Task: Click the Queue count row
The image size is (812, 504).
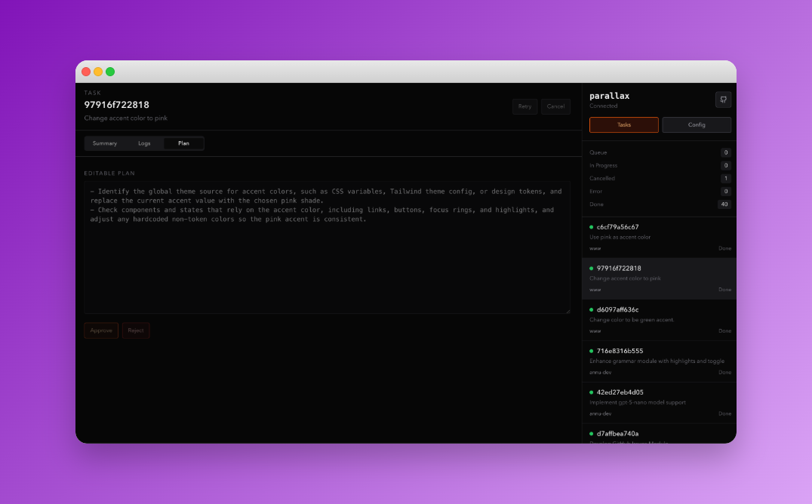Action: 660,153
